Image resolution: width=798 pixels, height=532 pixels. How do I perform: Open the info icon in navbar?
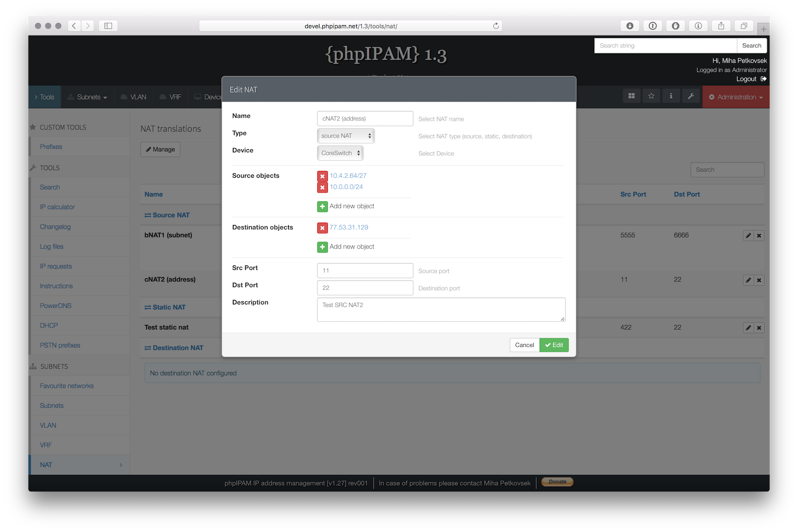[x=671, y=96]
